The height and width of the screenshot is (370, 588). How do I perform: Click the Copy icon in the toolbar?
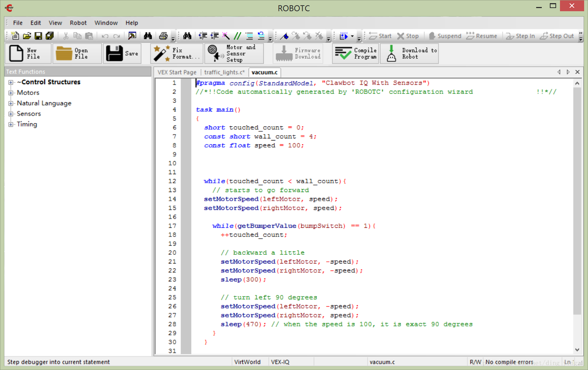click(77, 36)
